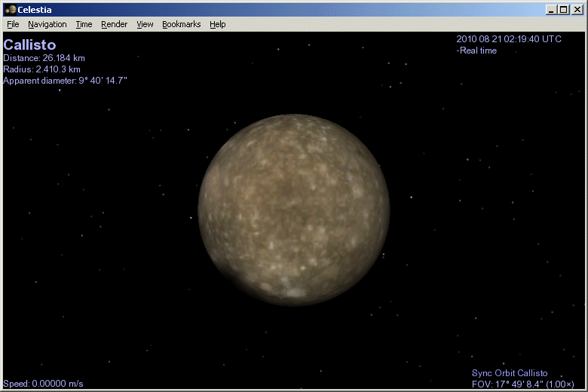Click the bright crater at Callisto's bottom edge
The image size is (588, 392).
click(x=294, y=292)
